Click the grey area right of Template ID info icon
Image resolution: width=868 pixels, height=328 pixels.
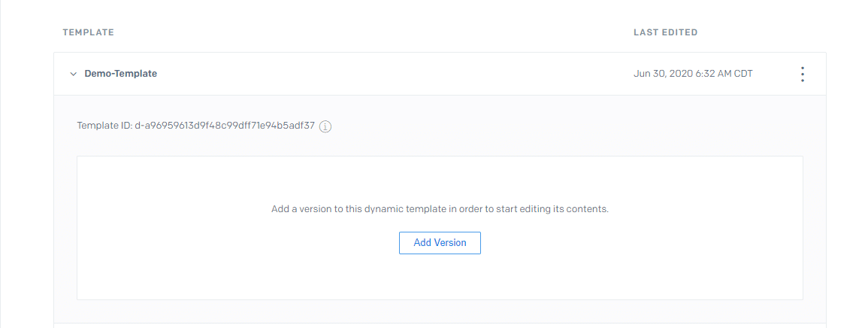tap(526, 126)
